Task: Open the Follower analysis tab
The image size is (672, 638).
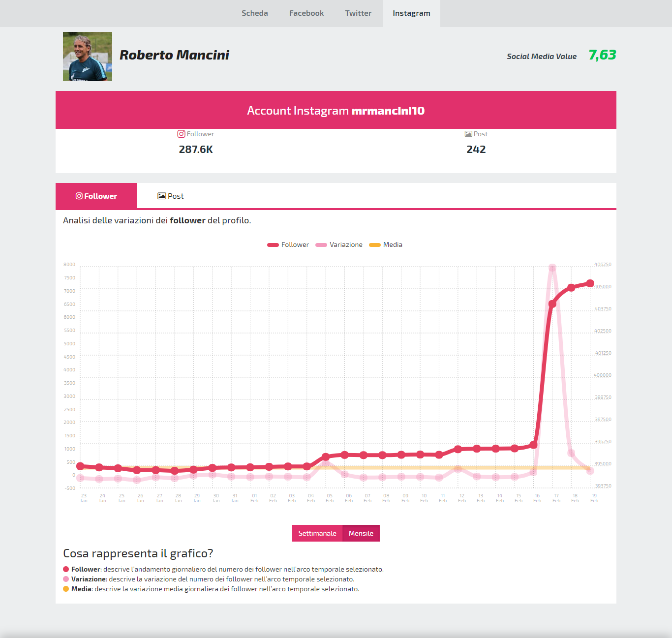Action: [x=96, y=196]
